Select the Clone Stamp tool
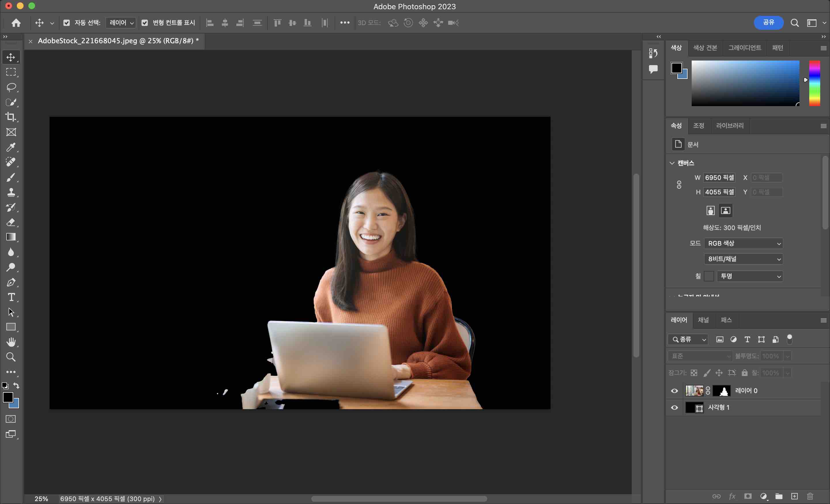 [x=11, y=192]
